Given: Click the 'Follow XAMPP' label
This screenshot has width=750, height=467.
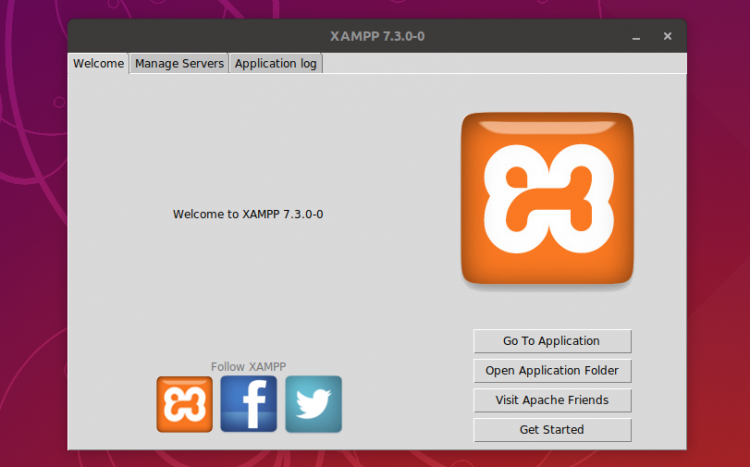Looking at the screenshot, I should pyautogui.click(x=249, y=367).
